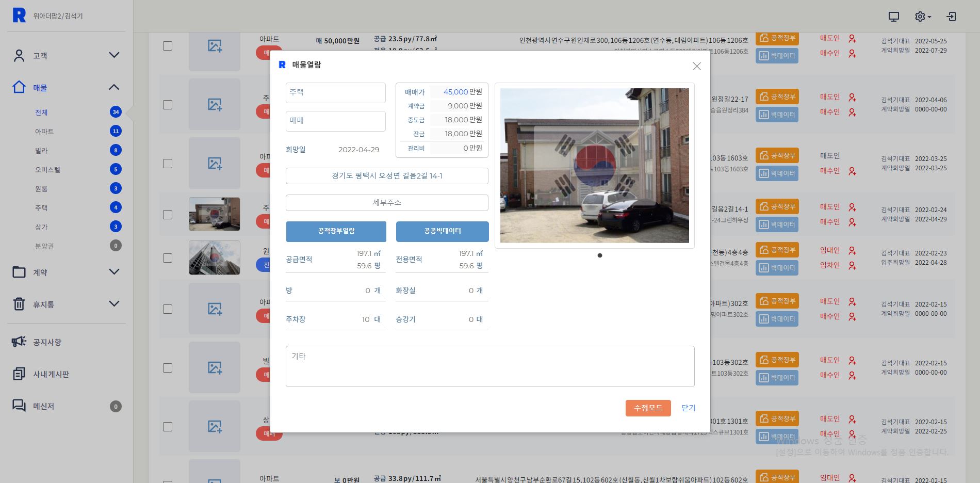Tick the checkbox beside the flag-building listing
This screenshot has width=980, height=483.
(x=168, y=215)
